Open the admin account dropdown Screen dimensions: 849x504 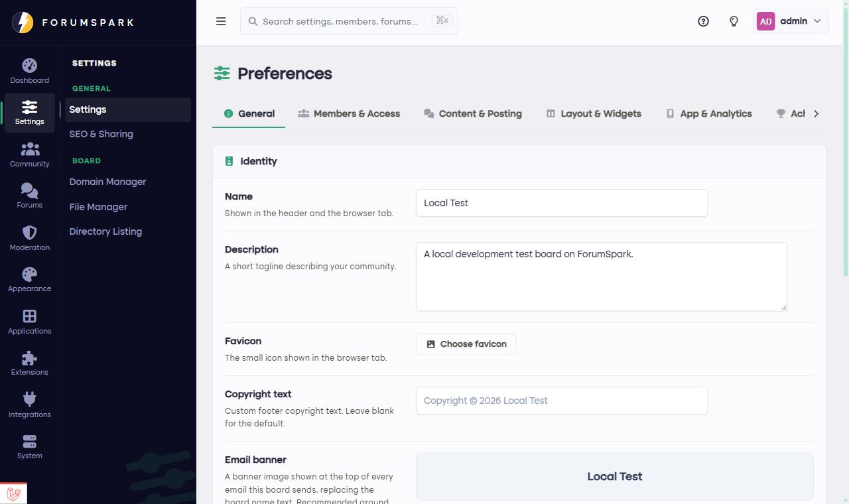click(x=791, y=21)
